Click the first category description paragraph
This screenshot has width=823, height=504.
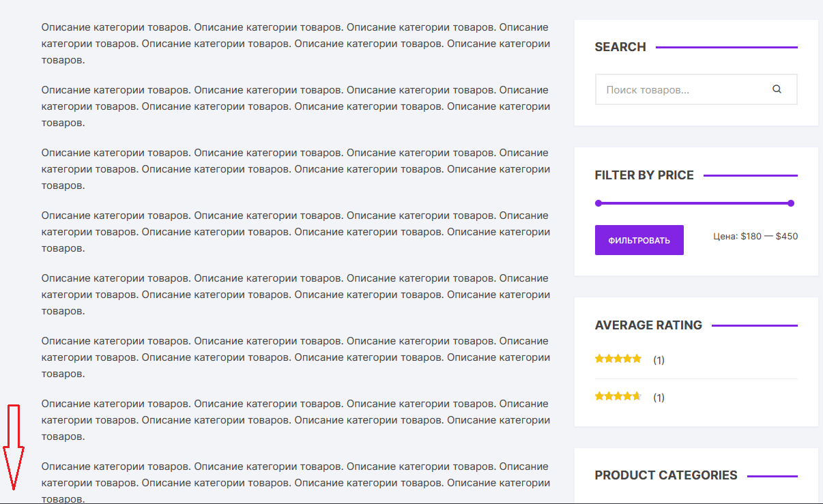pyautogui.click(x=295, y=44)
